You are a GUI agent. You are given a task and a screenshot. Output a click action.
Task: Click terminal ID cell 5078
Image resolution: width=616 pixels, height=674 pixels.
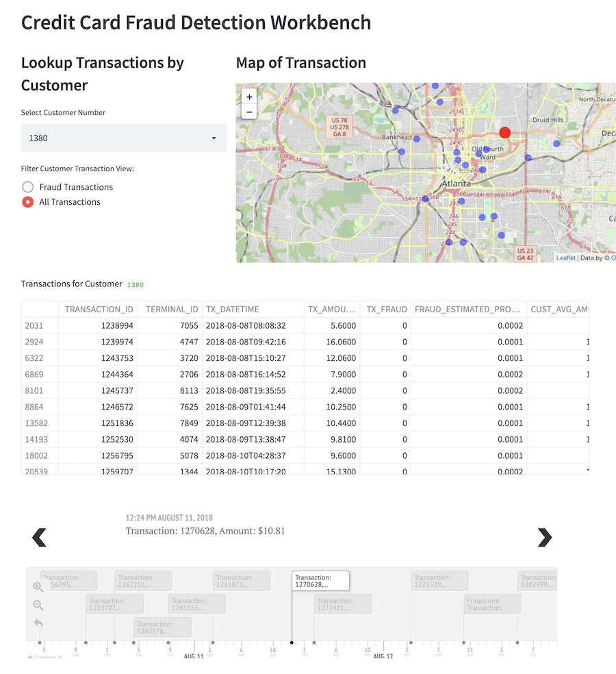tap(170, 455)
